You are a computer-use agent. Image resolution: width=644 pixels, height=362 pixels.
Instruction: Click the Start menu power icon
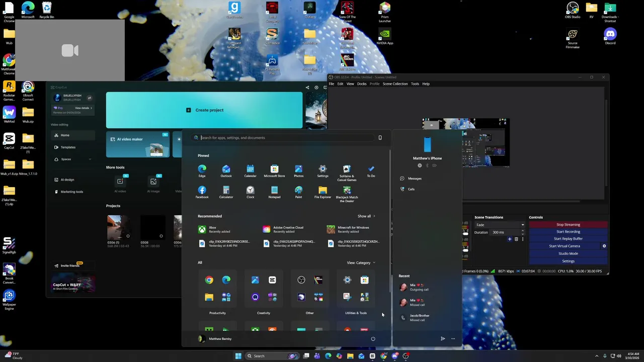[x=373, y=338]
